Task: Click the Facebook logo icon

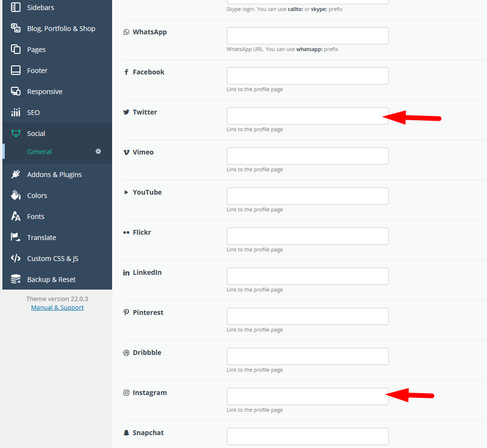Action: (x=126, y=72)
